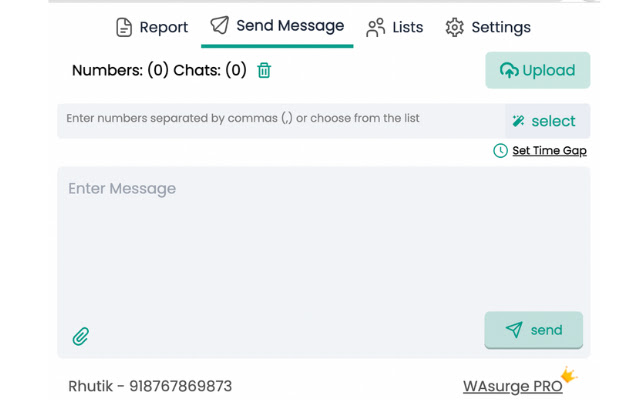Image resolution: width=640 pixels, height=400 pixels.
Task: Click the paper plane icon on send button
Action: 514,329
